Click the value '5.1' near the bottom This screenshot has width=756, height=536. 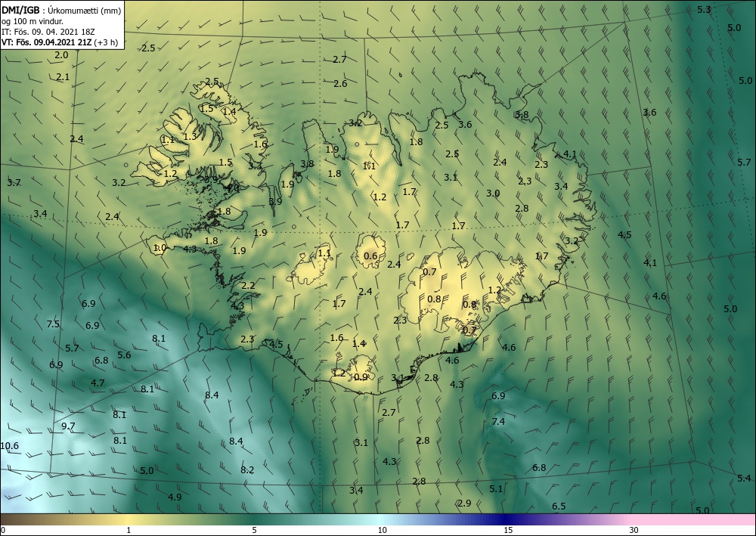496,489
